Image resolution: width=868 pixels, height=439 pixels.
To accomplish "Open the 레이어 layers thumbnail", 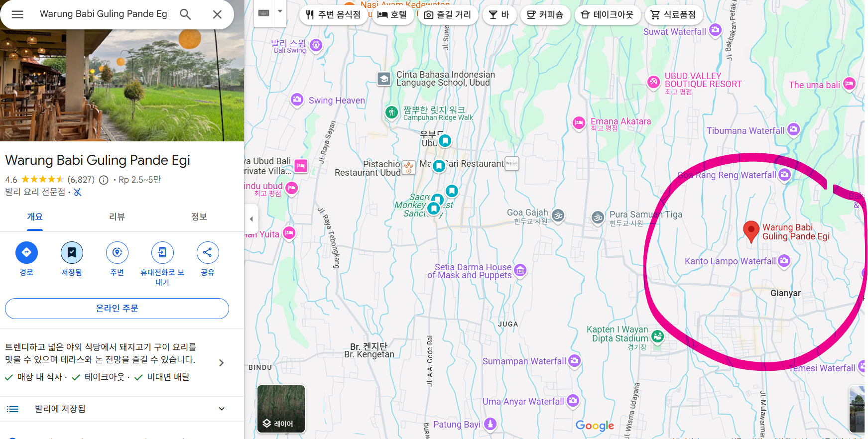I will click(281, 409).
